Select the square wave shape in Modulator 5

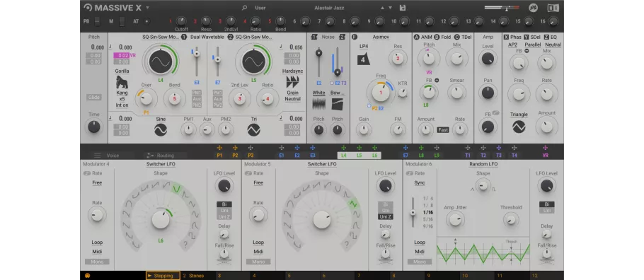tap(353, 235)
